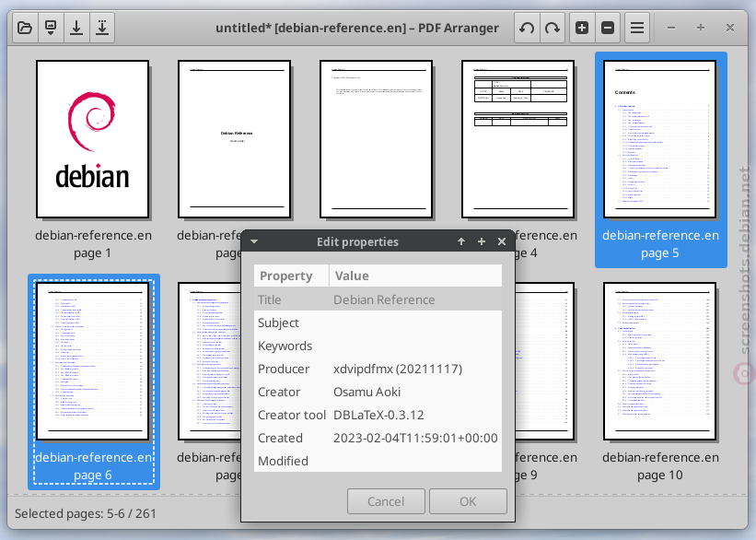The image size is (756, 540).
Task: Click the Modified property label
Action: click(x=283, y=461)
